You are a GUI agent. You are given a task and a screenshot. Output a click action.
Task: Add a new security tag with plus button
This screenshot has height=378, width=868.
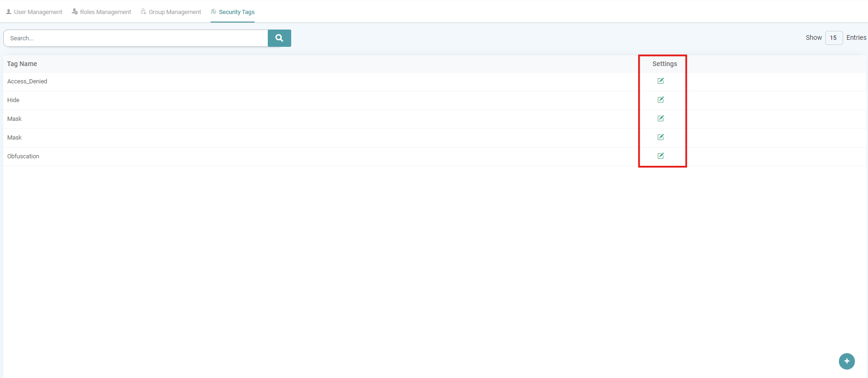pyautogui.click(x=846, y=361)
